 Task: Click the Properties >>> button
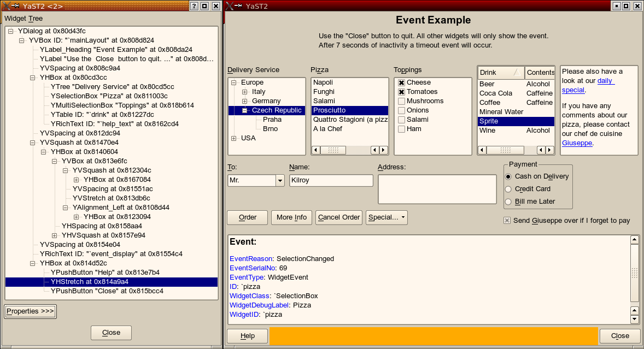click(x=31, y=311)
